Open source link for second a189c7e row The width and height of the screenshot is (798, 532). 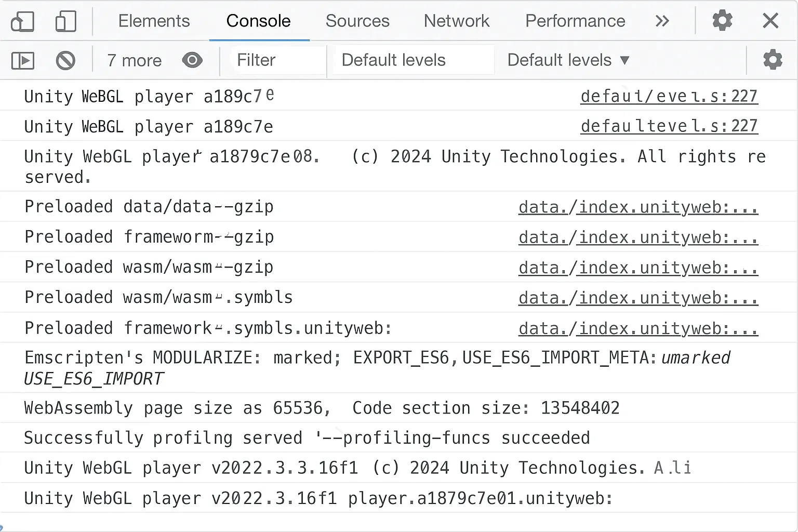pyautogui.click(x=669, y=126)
